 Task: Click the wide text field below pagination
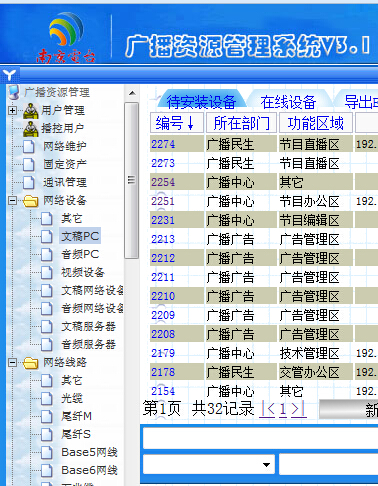pyautogui.click(x=260, y=438)
